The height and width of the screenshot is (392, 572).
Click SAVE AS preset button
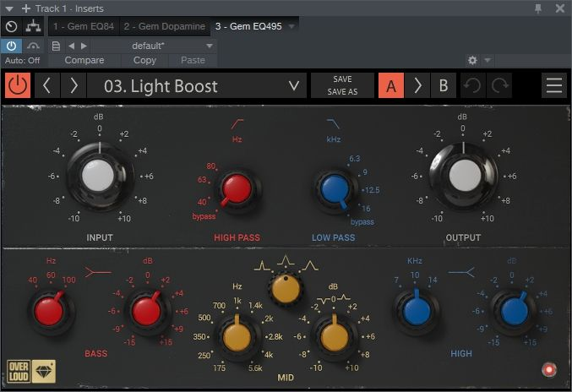342,91
